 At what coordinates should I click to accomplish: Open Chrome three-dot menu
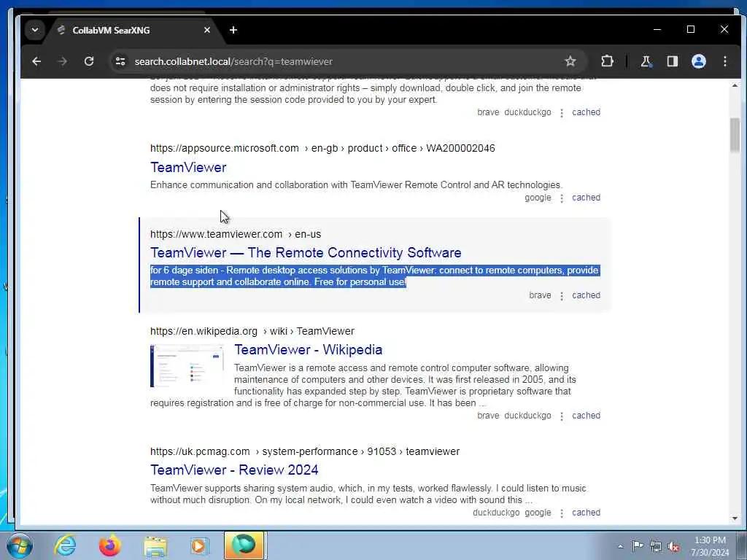click(x=724, y=61)
